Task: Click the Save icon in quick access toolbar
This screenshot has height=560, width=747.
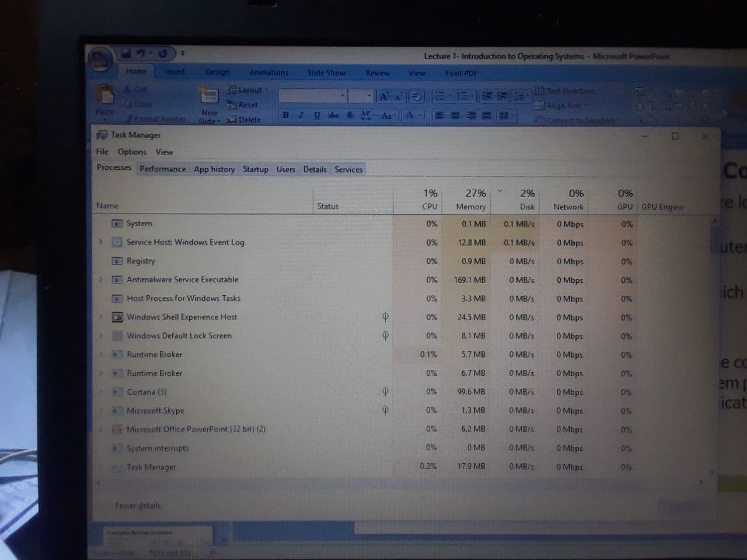Action: pos(125,54)
